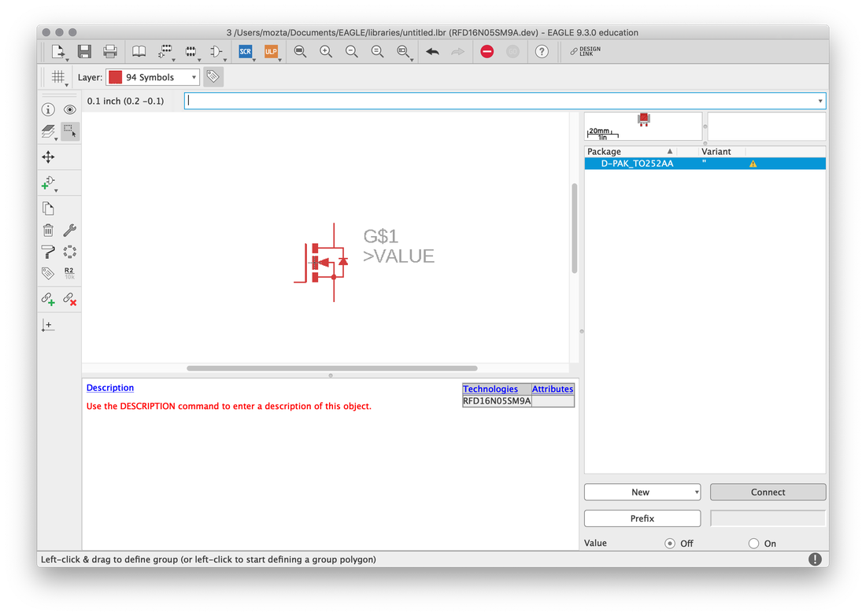Select the Group selection tool

tap(69, 131)
